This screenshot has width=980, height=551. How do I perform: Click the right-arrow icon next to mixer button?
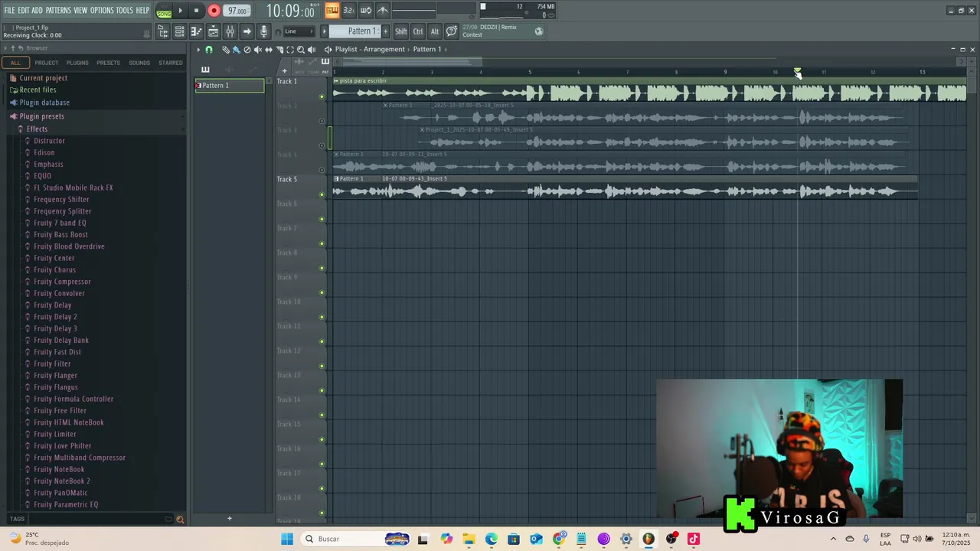(247, 31)
